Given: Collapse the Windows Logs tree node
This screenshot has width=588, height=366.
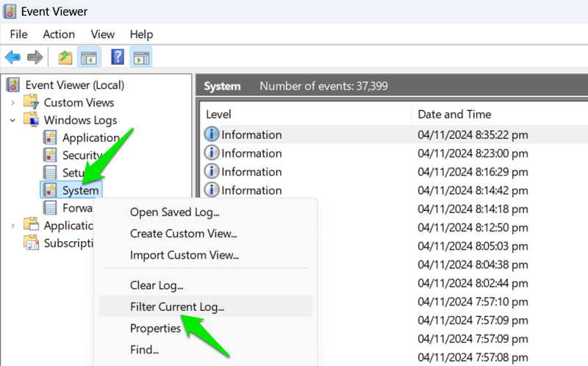Looking at the screenshot, I should (x=12, y=120).
